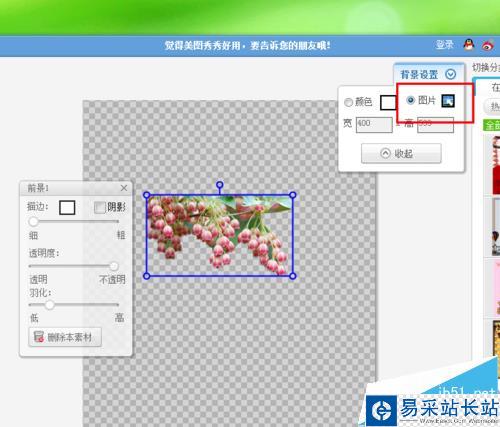The width and height of the screenshot is (500, 427).
Task: Click the Weibo share icon
Action: click(x=488, y=45)
